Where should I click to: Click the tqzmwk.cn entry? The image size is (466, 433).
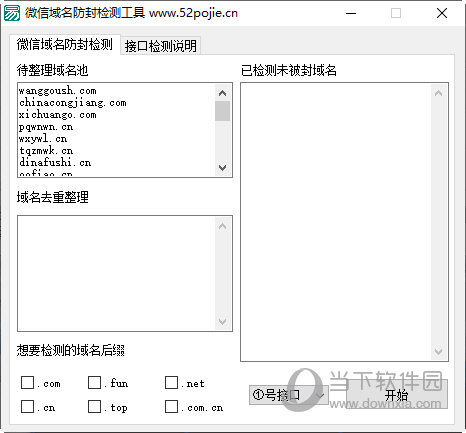(46, 150)
